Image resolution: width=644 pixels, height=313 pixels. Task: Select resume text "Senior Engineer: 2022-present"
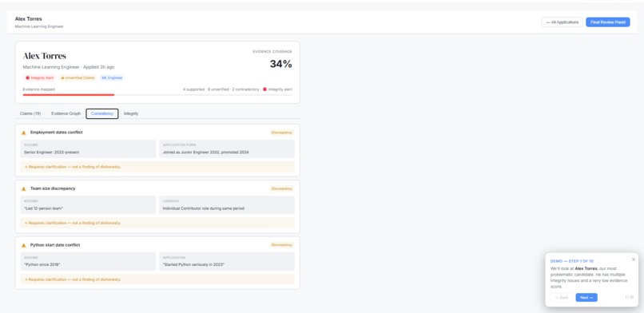(x=51, y=153)
